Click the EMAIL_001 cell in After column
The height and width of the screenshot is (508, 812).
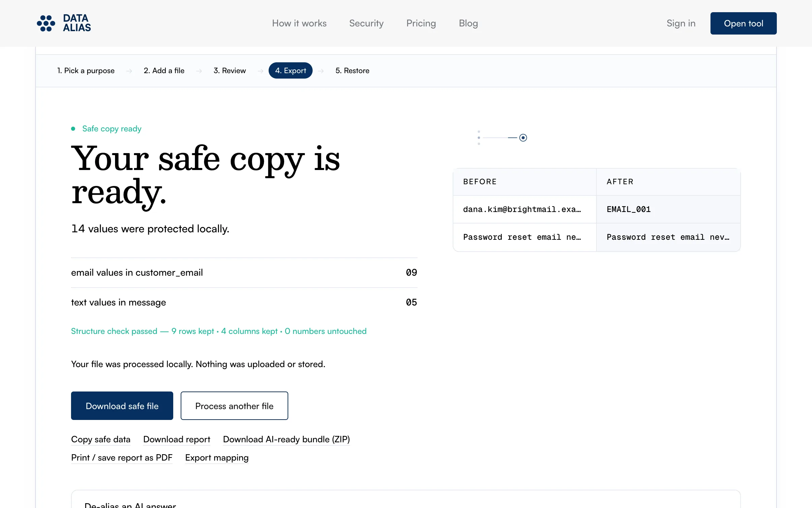click(x=668, y=209)
